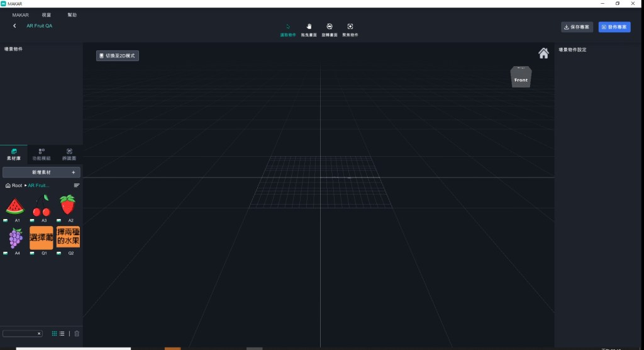Click the Front view orientation cube
The height and width of the screenshot is (350, 644).
click(521, 77)
